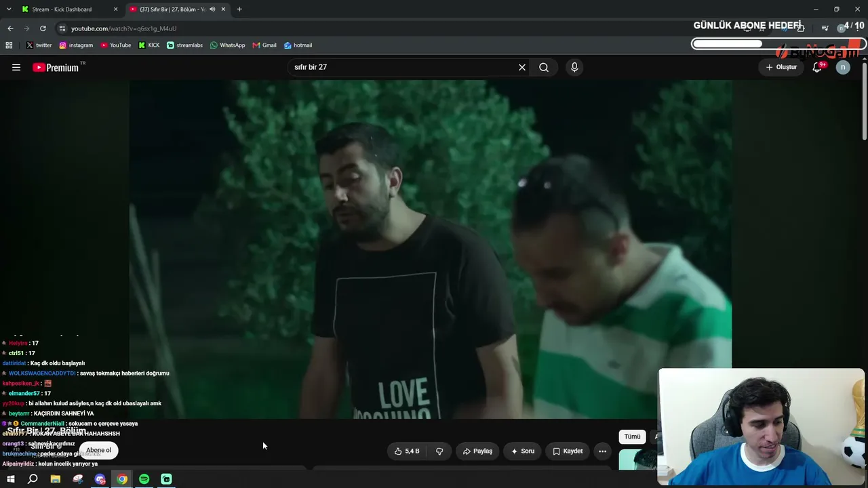Open the media control playlist icon in Chrome toolbar
This screenshot has height=488, width=868.
825,28
